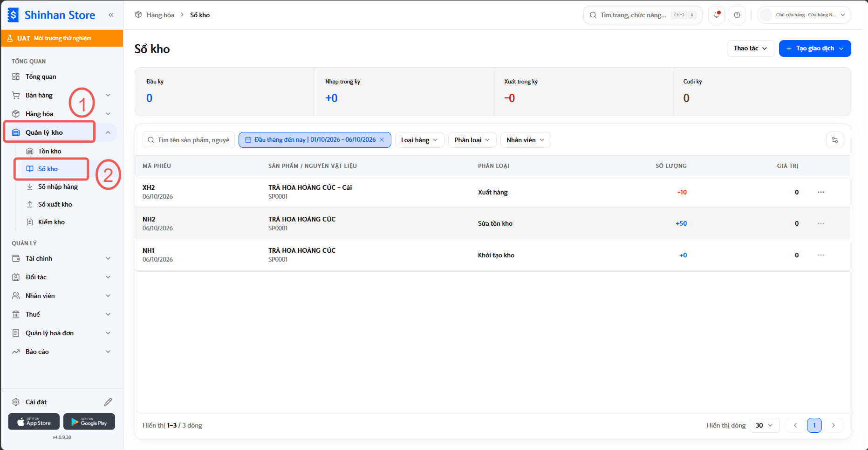Collapse the sidebar with the double-chevron icon
This screenshot has height=450, width=868.
click(x=111, y=15)
